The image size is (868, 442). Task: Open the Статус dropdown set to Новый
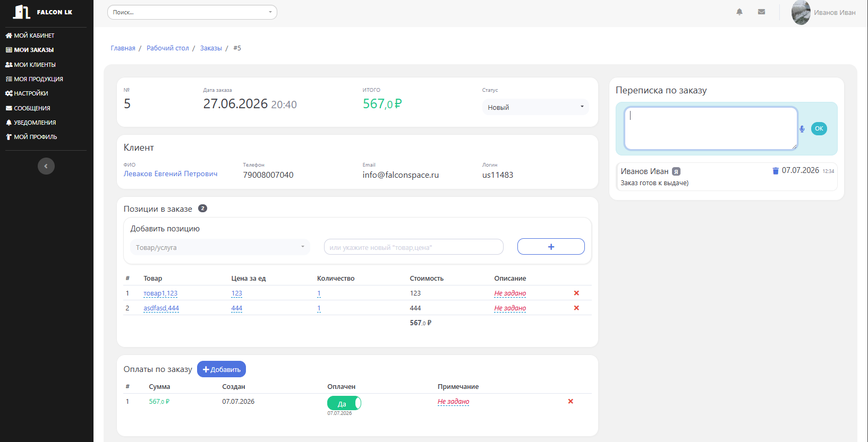(535, 107)
